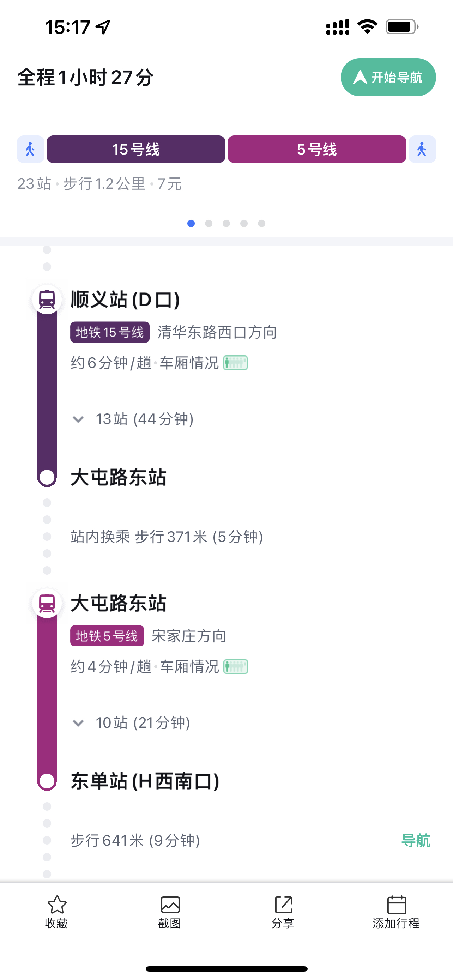
Task: Jump to the last route page dot
Action: (262, 223)
